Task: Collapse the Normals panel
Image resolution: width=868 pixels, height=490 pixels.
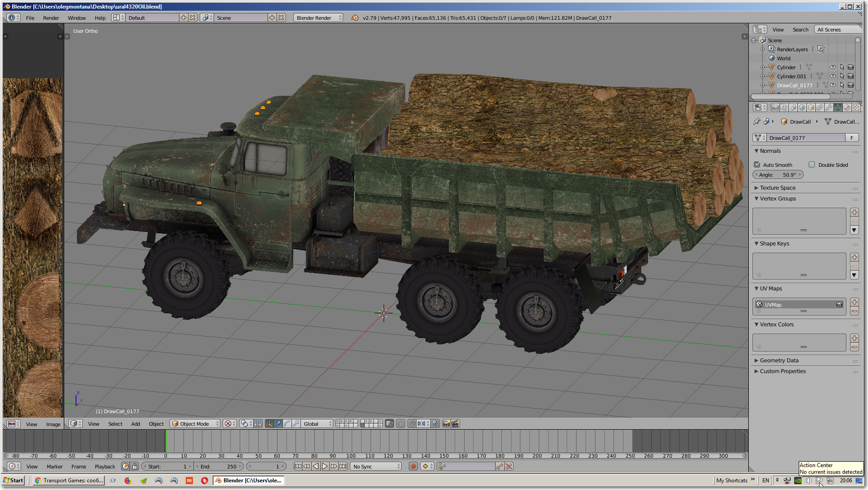Action: point(756,151)
